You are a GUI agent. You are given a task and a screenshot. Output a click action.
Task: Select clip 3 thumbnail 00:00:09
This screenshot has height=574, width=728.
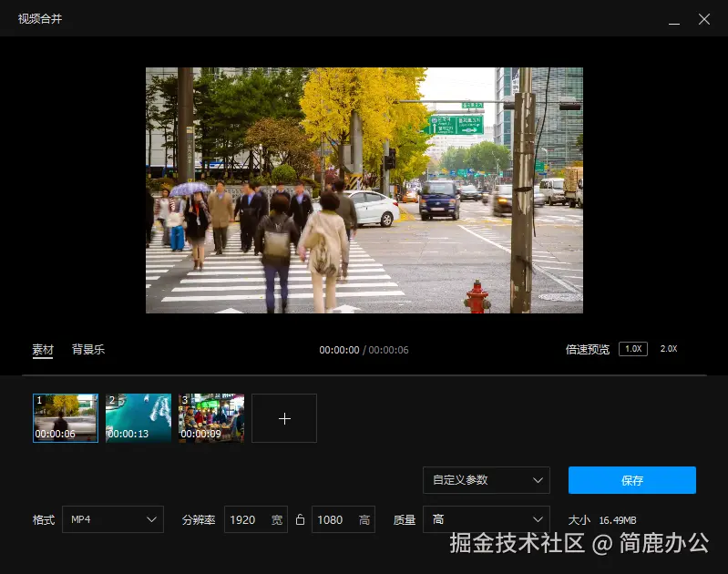pyautogui.click(x=211, y=418)
